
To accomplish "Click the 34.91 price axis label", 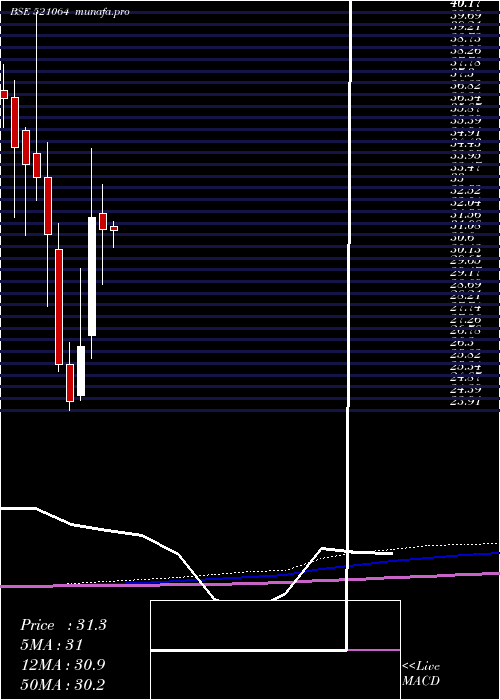I will click(465, 133).
